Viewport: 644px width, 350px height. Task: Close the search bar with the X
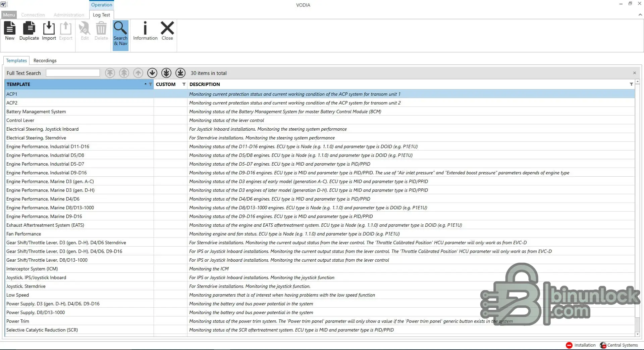click(x=635, y=73)
